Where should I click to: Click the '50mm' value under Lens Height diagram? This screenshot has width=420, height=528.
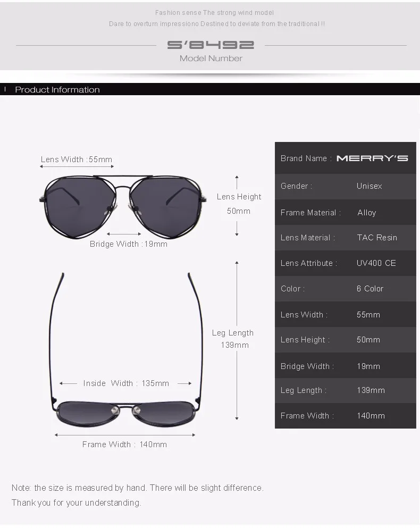[x=239, y=211]
